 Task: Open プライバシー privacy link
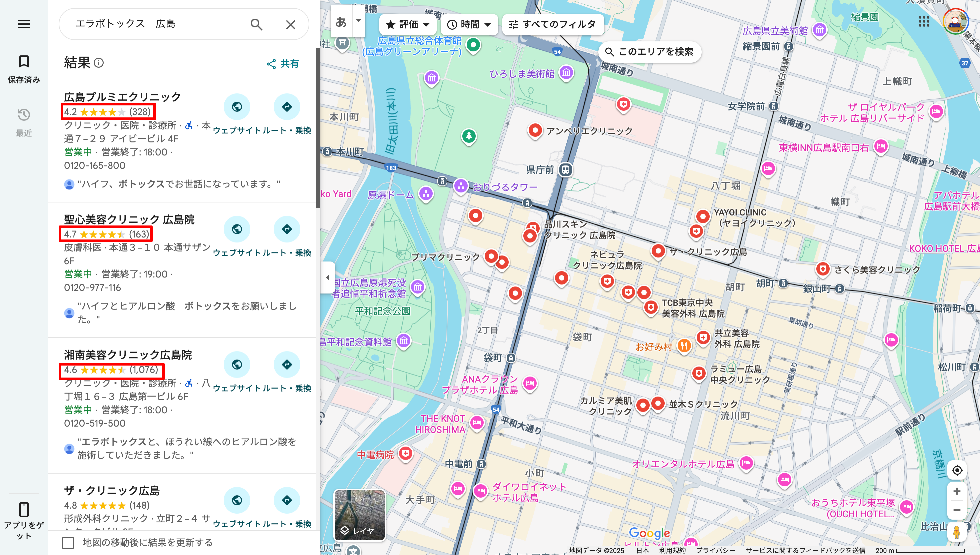tap(716, 550)
